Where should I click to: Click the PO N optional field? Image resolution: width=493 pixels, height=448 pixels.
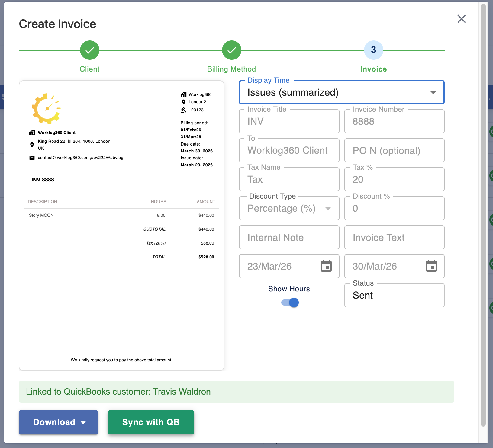point(394,150)
